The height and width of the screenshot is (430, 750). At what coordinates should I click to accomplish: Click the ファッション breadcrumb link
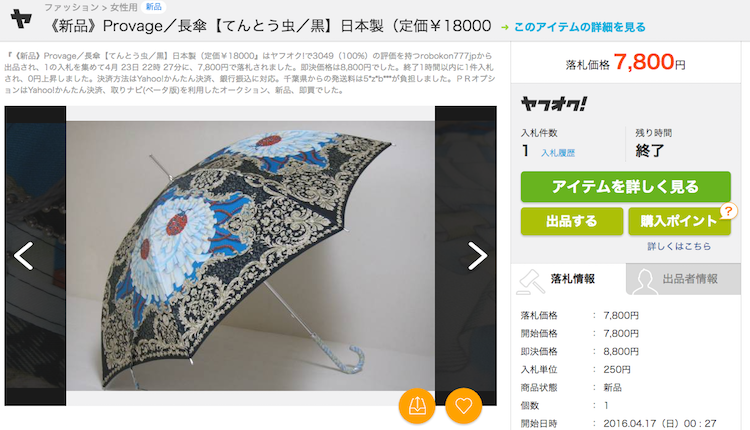pyautogui.click(x=70, y=7)
